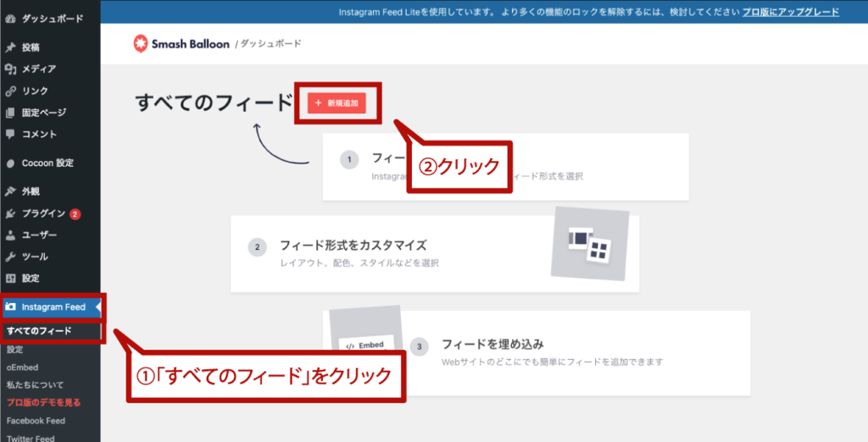Open 設定 under Instagram Feed submenu
Image resolution: width=868 pixels, height=442 pixels.
15,350
